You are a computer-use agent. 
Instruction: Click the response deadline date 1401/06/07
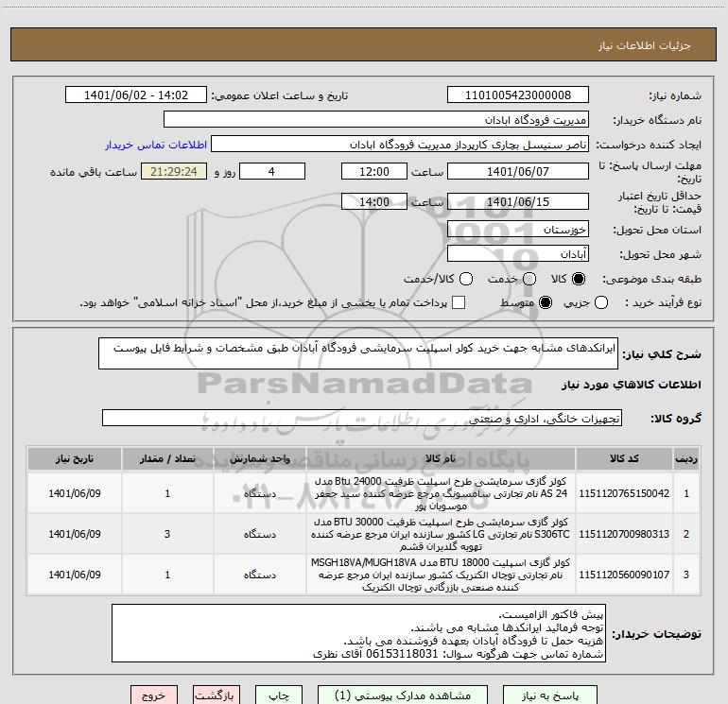coord(518,171)
